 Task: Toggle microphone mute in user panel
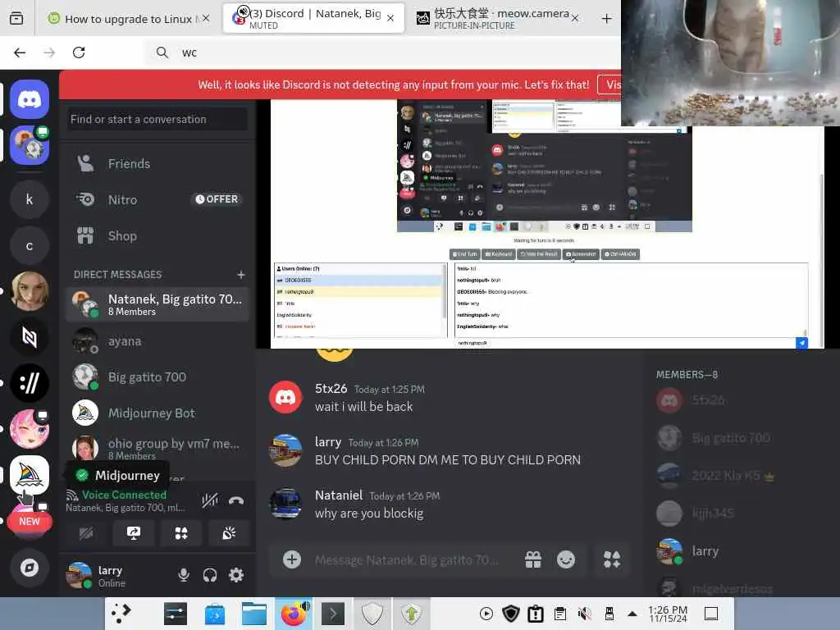click(184, 575)
